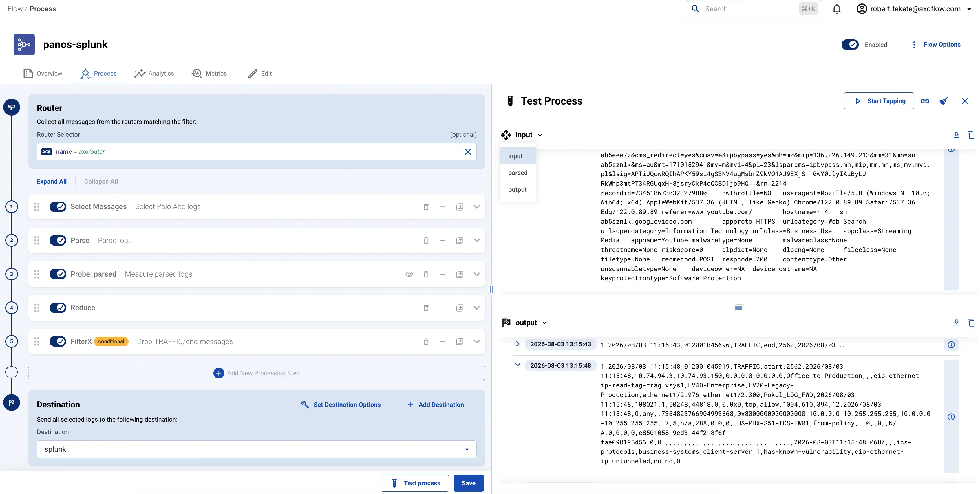The height and width of the screenshot is (494, 980).
Task: Add a step after Select Messages
Action: coord(443,207)
